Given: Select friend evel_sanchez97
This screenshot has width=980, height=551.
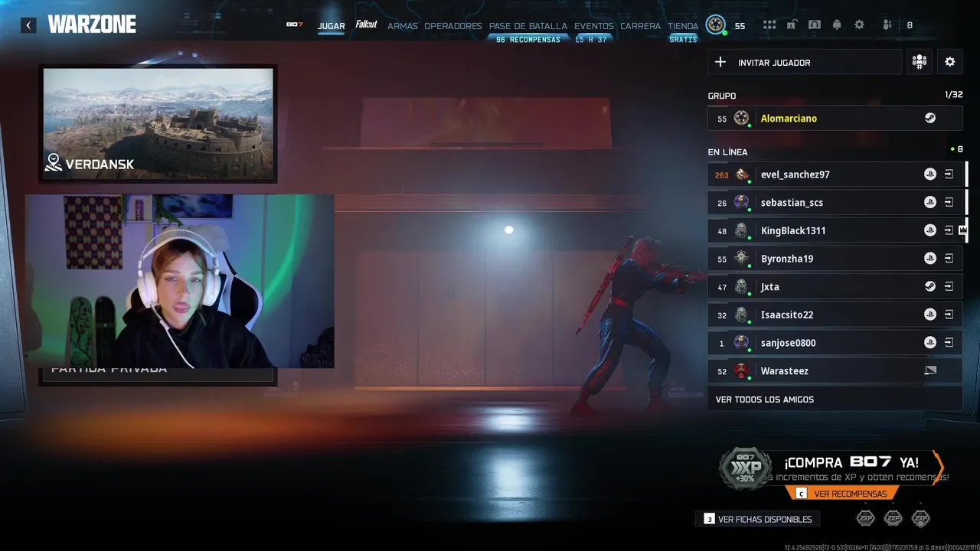Looking at the screenshot, I should [x=835, y=174].
